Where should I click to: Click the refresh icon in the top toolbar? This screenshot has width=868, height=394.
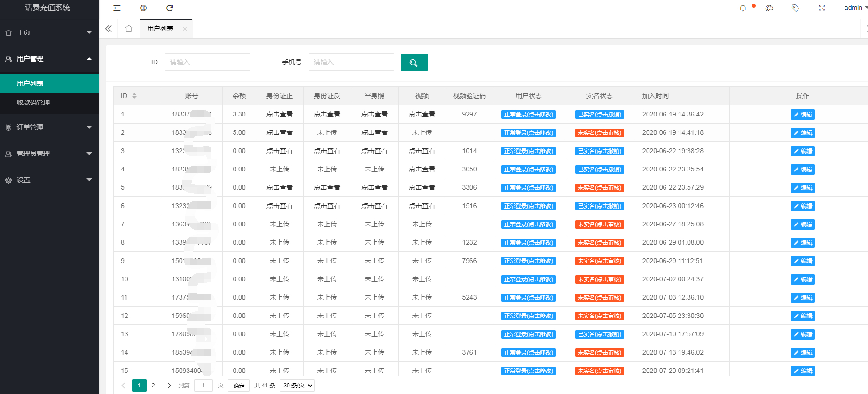point(170,8)
